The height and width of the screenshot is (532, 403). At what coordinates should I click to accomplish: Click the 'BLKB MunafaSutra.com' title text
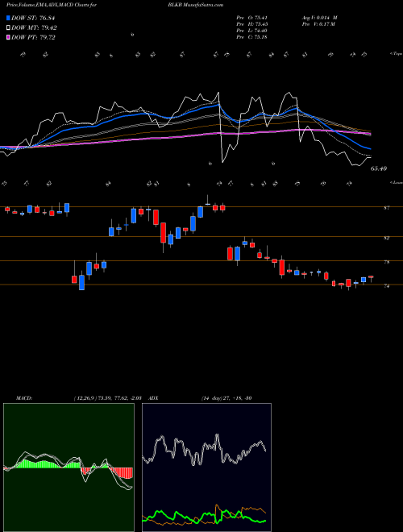point(195,5)
